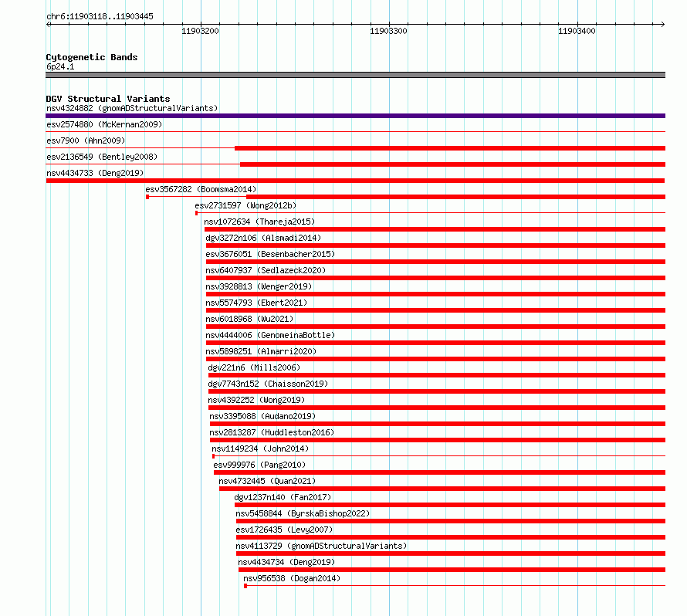The image size is (687, 616).
Task: Open nsv4113729 gnomADStructuralVariants entry
Action: pyautogui.click(x=321, y=546)
